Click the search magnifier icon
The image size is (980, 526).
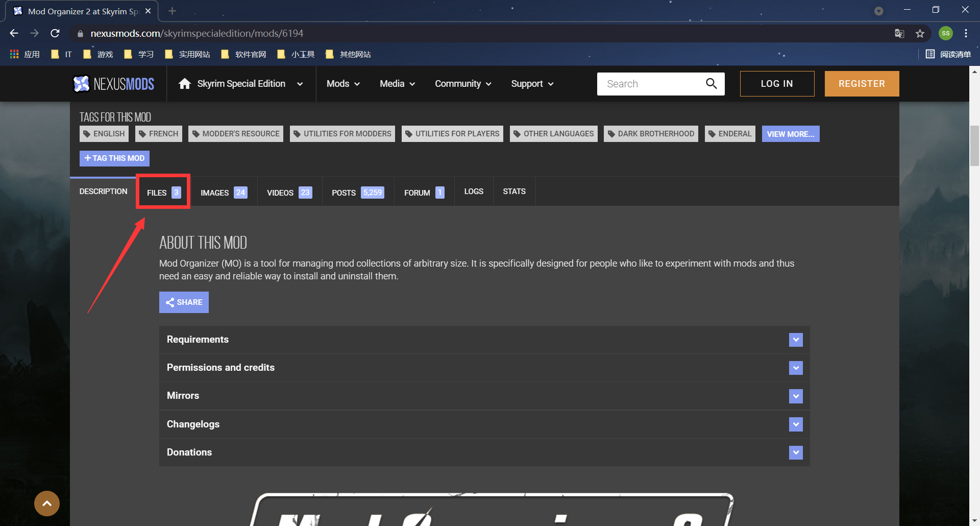click(x=711, y=83)
